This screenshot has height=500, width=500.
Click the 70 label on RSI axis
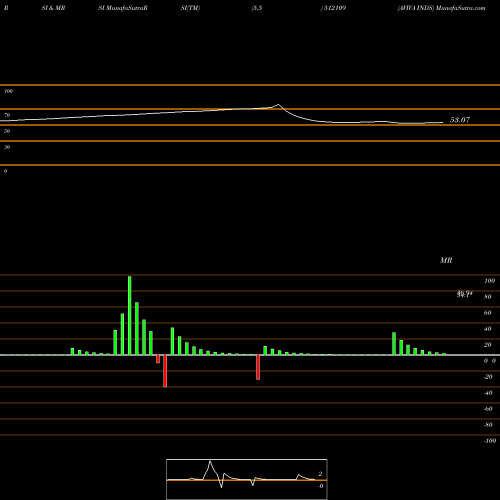(7, 115)
